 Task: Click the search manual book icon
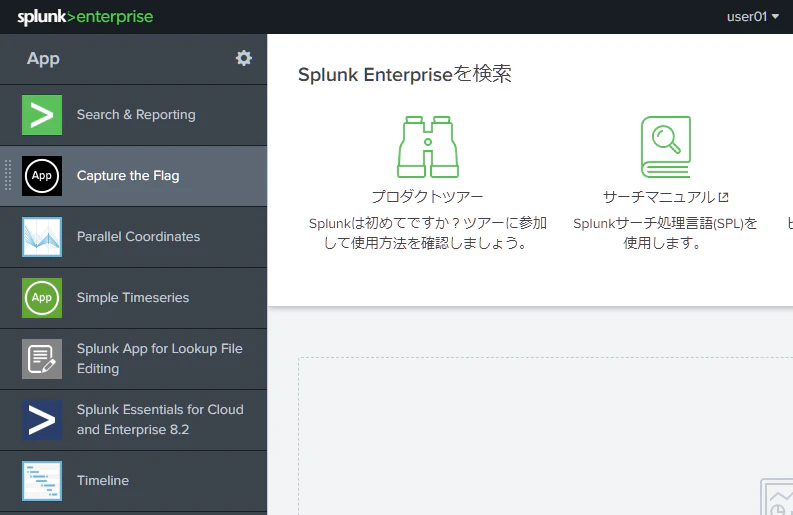pos(666,147)
